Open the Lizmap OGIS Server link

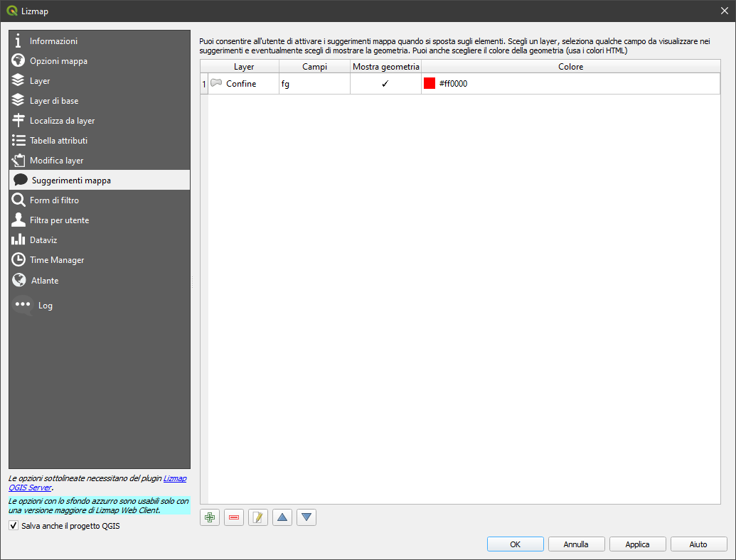tap(174, 478)
